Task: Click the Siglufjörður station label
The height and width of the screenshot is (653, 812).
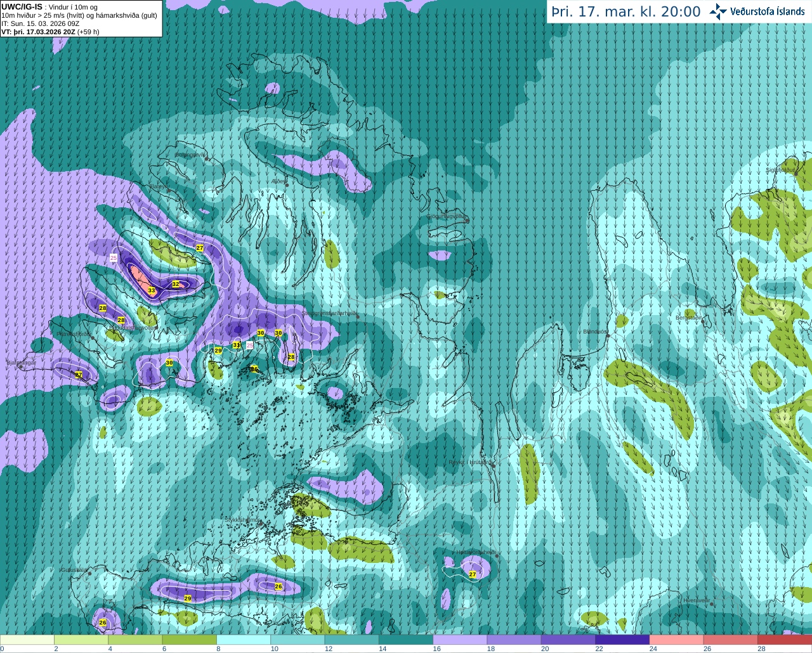Action: (780, 170)
